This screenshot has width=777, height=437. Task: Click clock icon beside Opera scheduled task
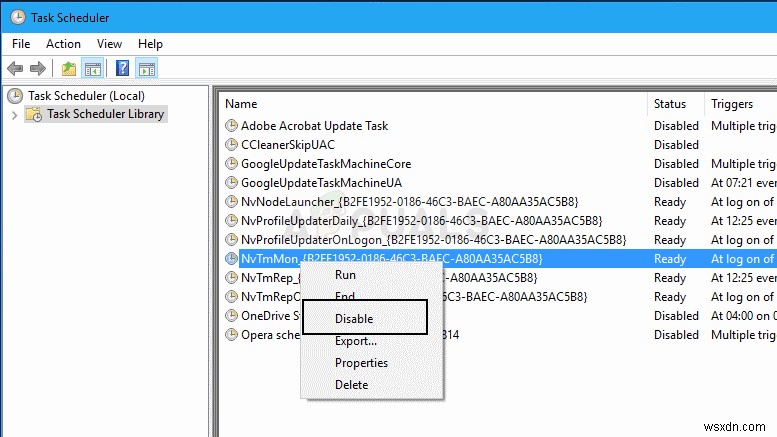[x=231, y=334]
